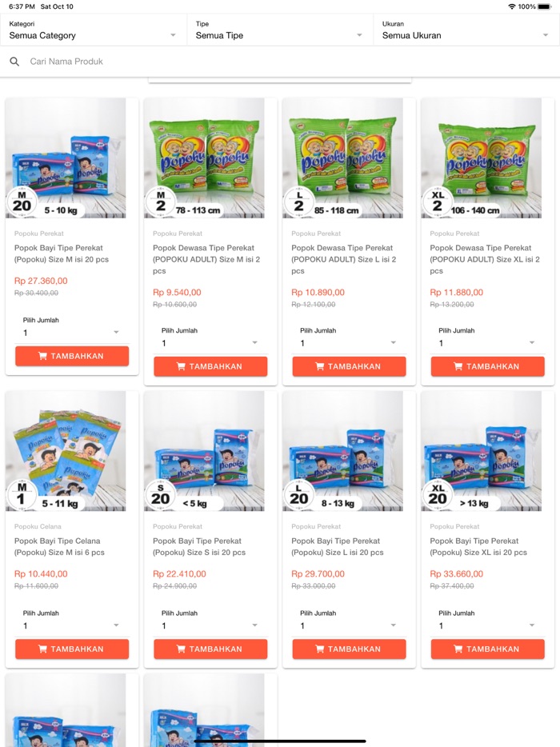
Task: Click TAMBAHKAN for POPOKU ADULT Size XL
Action: [487, 366]
